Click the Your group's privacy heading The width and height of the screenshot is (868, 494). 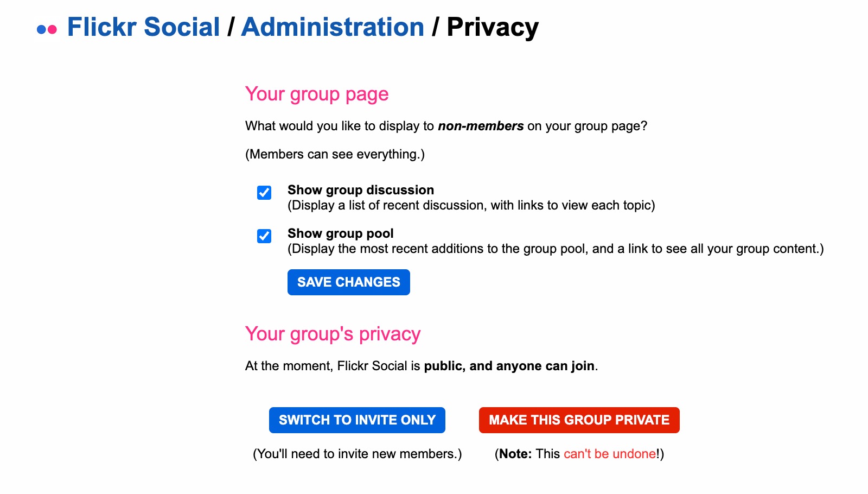pos(333,334)
